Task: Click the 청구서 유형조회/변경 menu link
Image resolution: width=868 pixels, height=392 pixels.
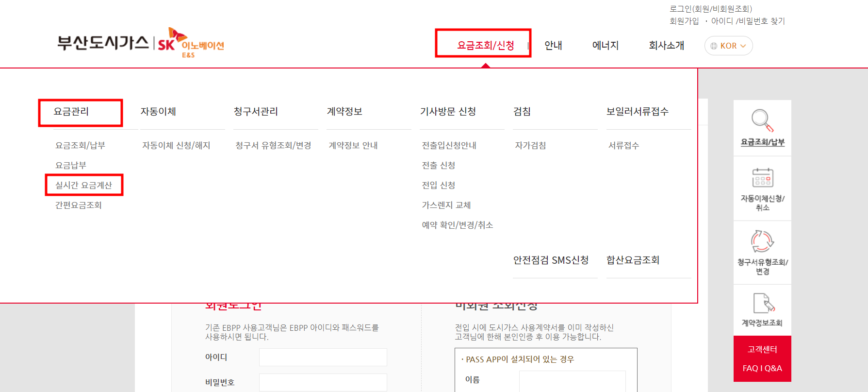Action: click(273, 145)
